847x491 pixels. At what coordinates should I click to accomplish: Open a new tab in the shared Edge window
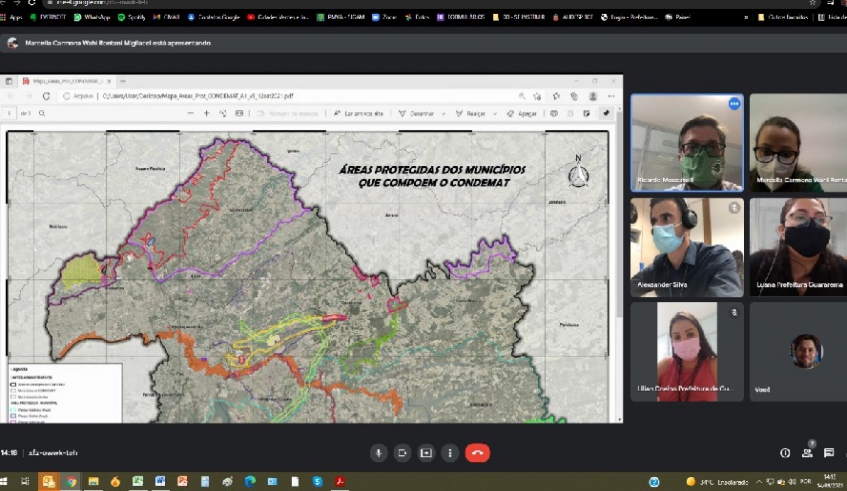pyautogui.click(x=123, y=81)
